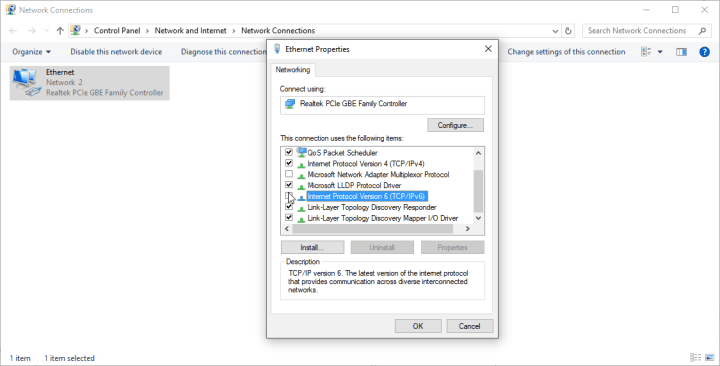The image size is (720, 366).
Task: Toggle the preview pane icon
Action: (681, 52)
